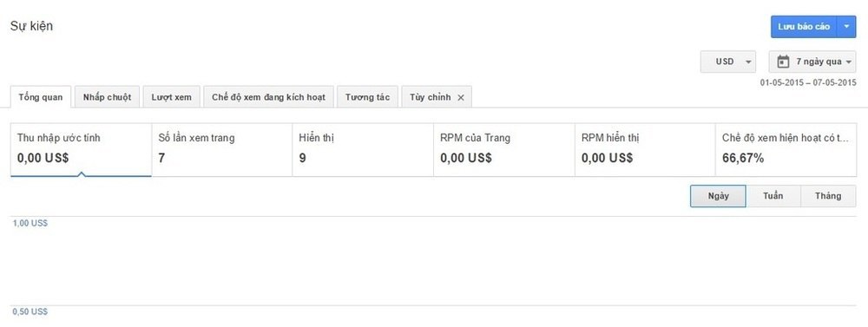The image size is (868, 327).
Task: Select the Thu nhập ước tính metric card
Action: (81, 149)
